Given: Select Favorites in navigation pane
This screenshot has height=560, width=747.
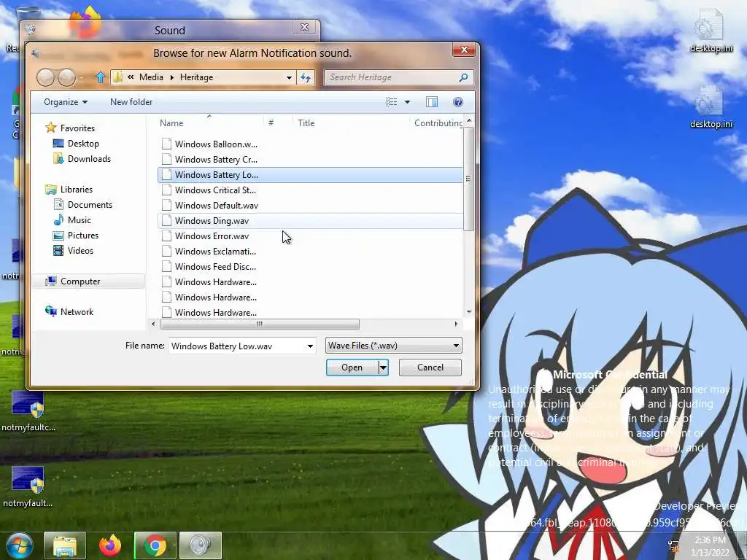Looking at the screenshot, I should [77, 128].
